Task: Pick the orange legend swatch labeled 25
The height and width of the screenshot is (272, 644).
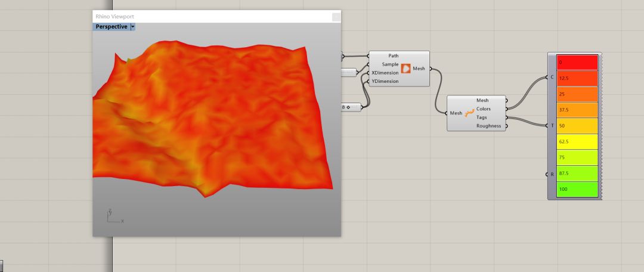Action: (577, 94)
